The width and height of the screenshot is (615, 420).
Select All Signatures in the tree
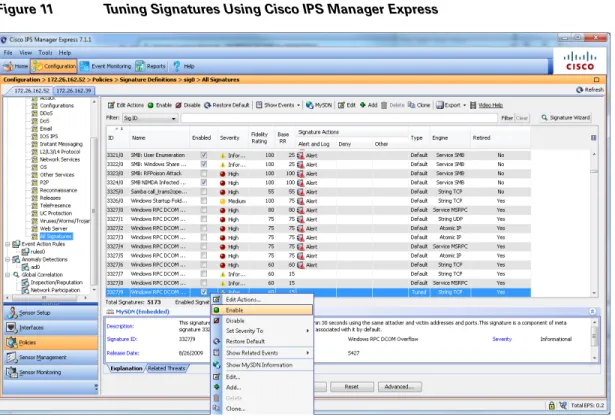[56, 236]
